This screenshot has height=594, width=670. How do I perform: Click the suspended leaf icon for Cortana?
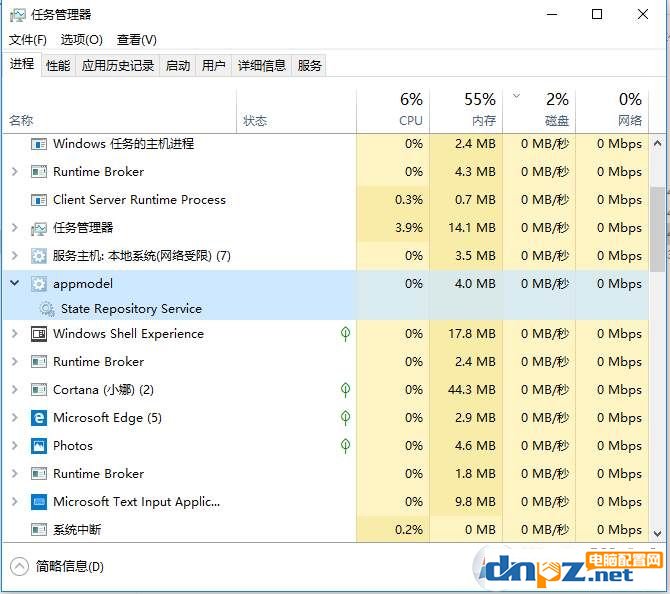[x=345, y=390]
